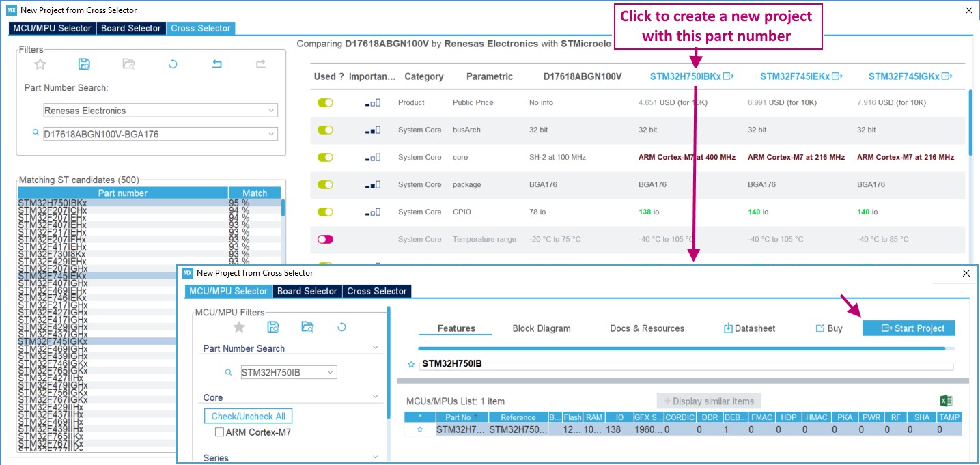Sort candidates by the Part number header

123,193
